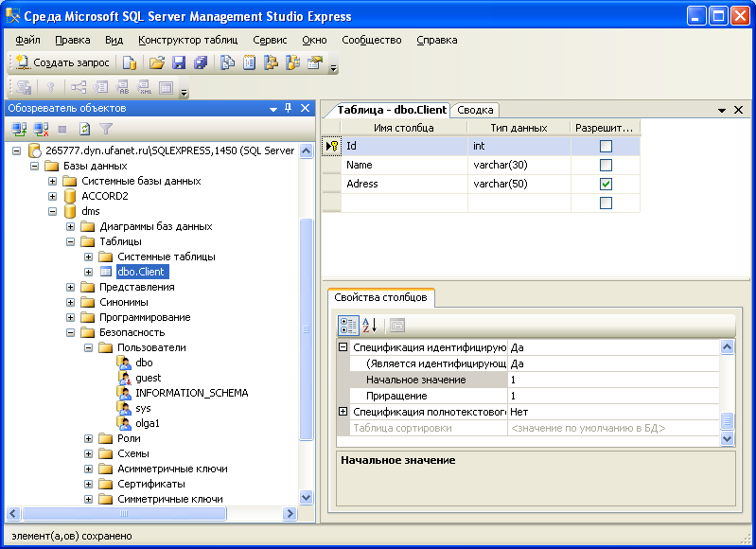Select the olga1 user in the tree
The height and width of the screenshot is (549, 756).
click(148, 423)
